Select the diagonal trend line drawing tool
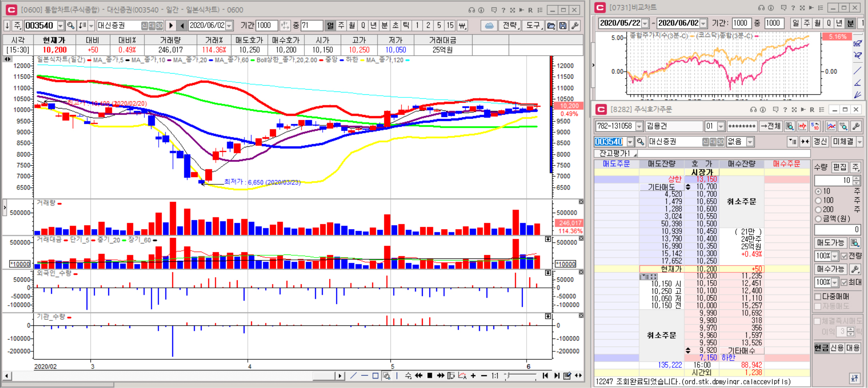The height and width of the screenshot is (388, 868). 353,376
